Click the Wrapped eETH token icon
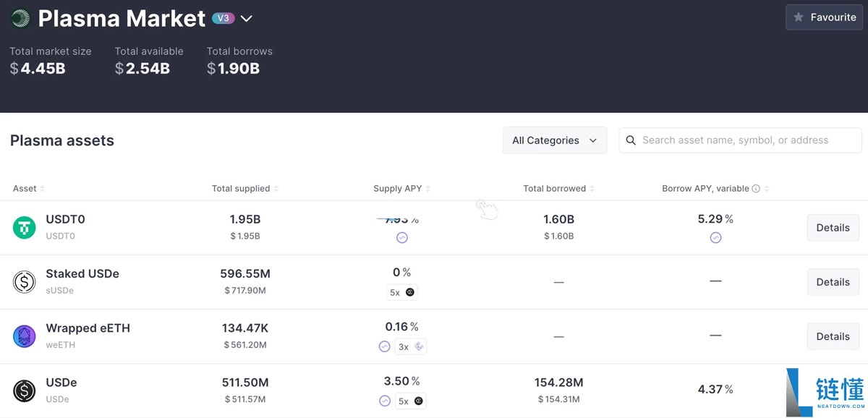868x418 pixels. pyautogui.click(x=25, y=336)
